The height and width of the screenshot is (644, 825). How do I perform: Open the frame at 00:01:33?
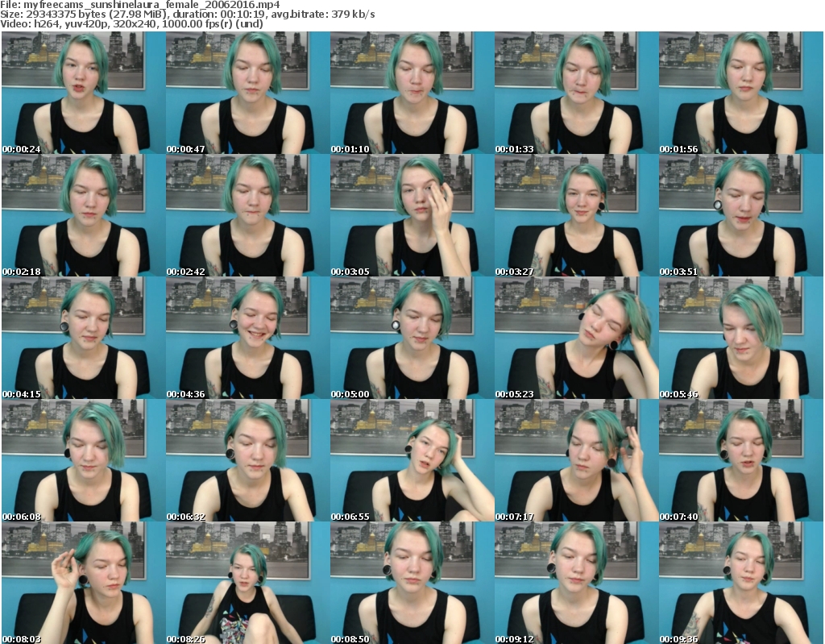(x=577, y=93)
